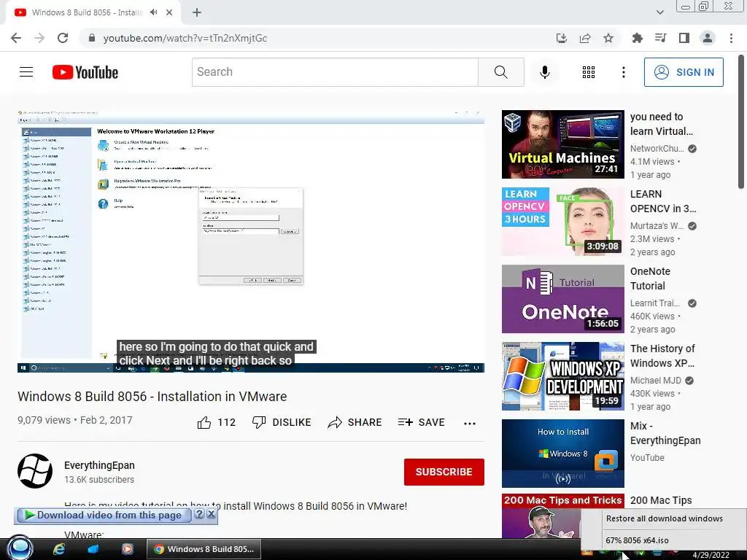Toggle the browser side panel icon
The height and width of the screenshot is (560, 747).
tap(684, 38)
